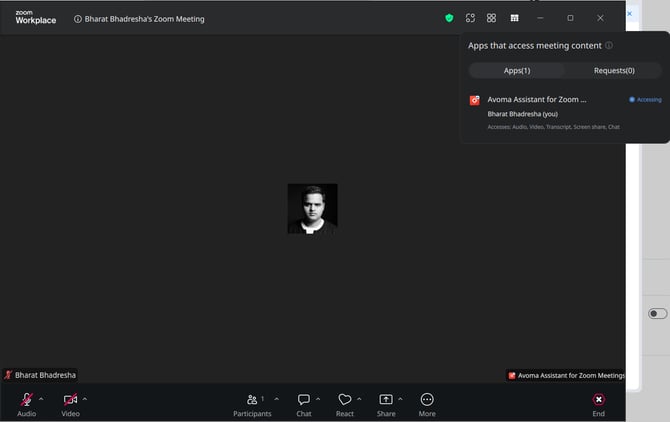Image resolution: width=670 pixels, height=422 pixels.
Task: Open the apps grid icon in title bar
Action: (x=491, y=18)
